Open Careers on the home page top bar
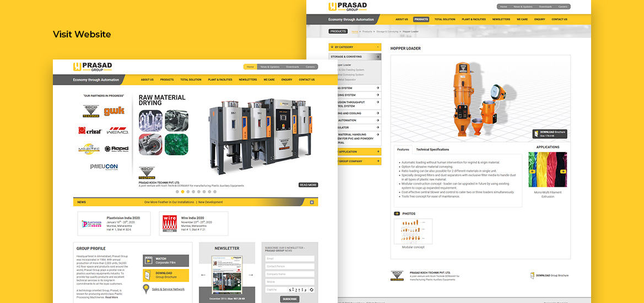The width and height of the screenshot is (644, 303). 310,67
